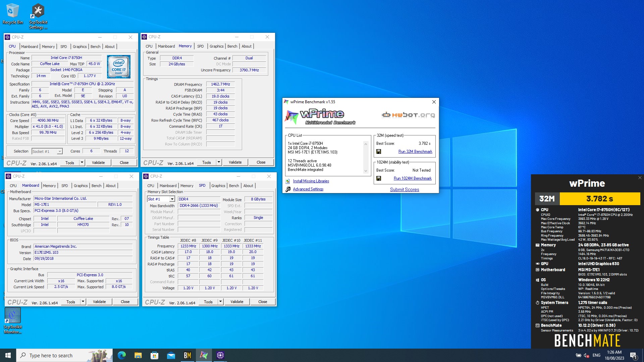Switch to BenchMate taskbar icon

click(187, 355)
